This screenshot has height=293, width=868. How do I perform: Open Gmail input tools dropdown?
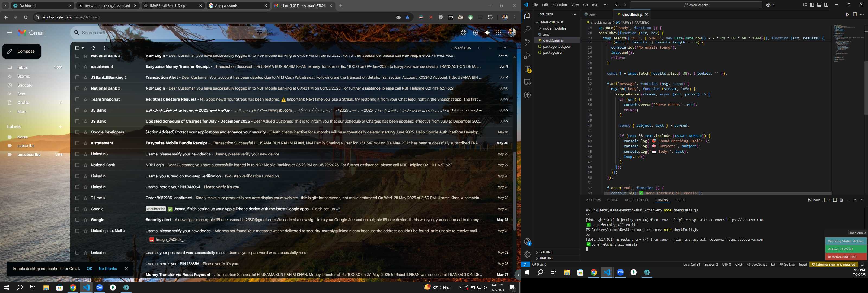(505, 48)
